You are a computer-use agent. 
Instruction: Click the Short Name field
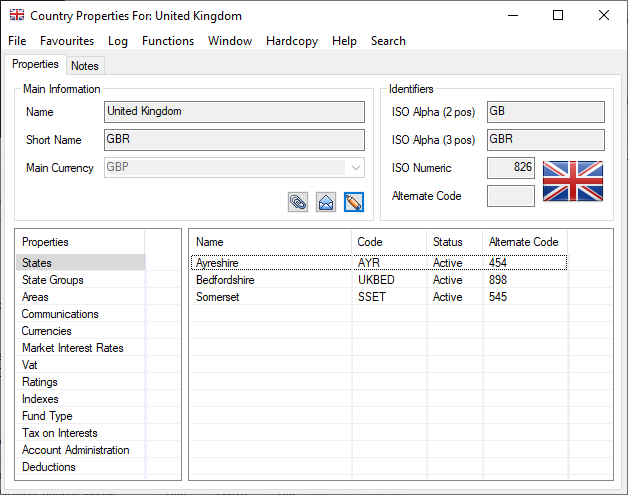234,140
